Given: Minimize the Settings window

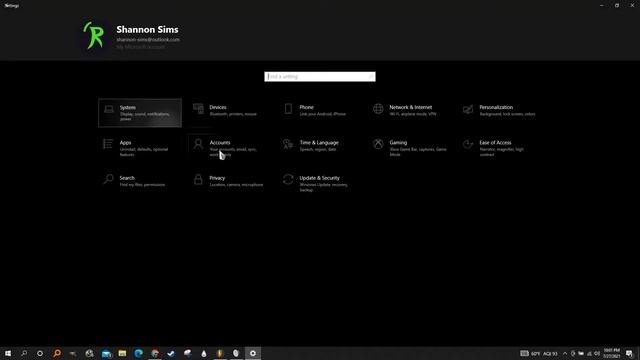Looking at the screenshot, I should 602,5.
